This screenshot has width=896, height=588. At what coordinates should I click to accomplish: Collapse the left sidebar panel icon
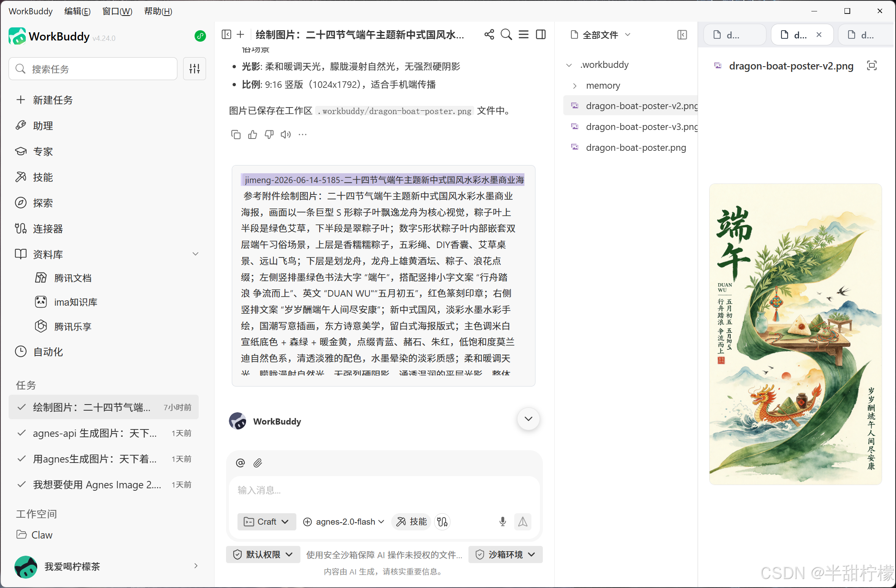pyautogui.click(x=226, y=34)
